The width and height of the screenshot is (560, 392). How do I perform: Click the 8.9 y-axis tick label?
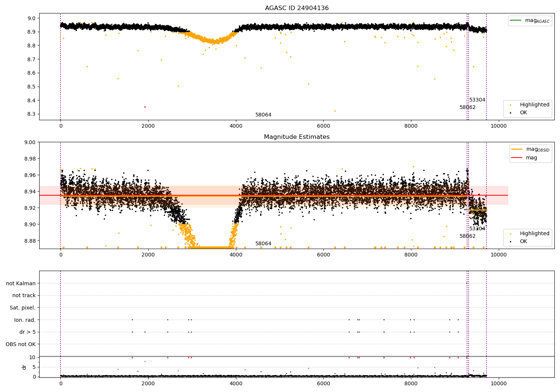32,32
